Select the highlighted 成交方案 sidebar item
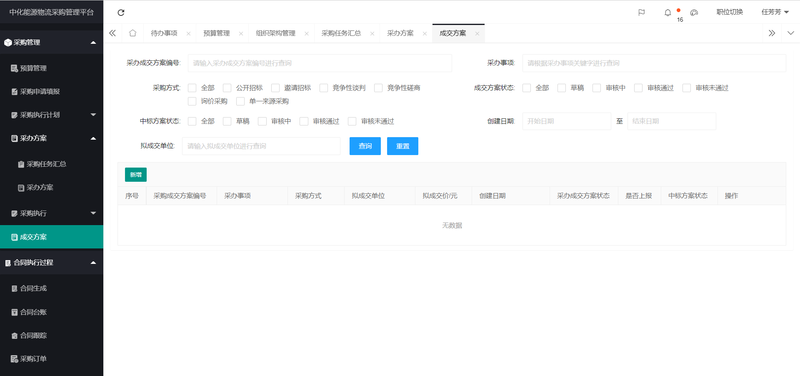This screenshot has height=376, width=800. point(52,237)
